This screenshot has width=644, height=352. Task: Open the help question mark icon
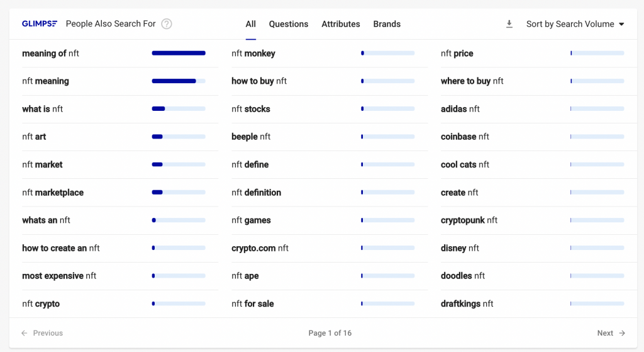[x=166, y=24]
